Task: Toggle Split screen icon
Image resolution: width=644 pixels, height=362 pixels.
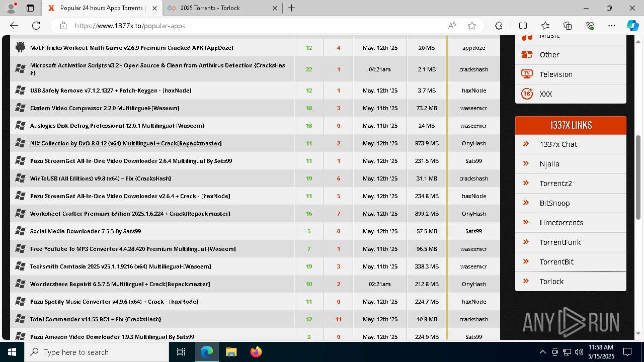Action: [523, 26]
